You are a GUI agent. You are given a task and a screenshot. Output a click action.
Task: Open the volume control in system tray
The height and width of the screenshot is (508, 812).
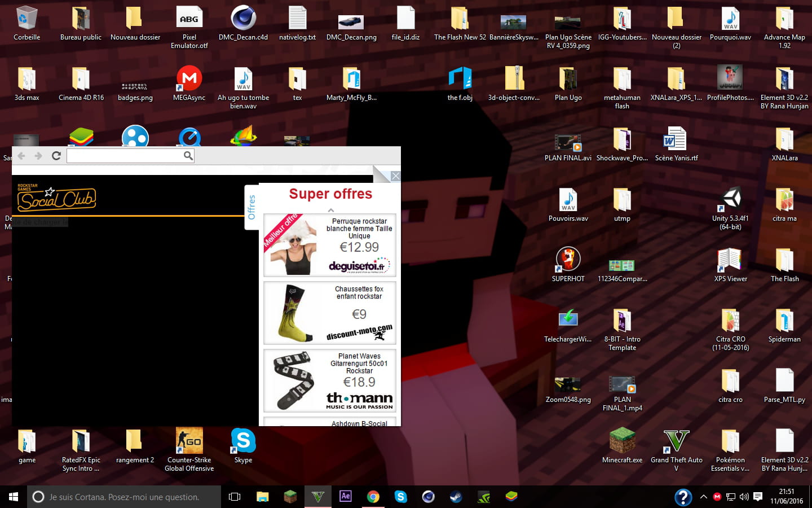click(744, 497)
